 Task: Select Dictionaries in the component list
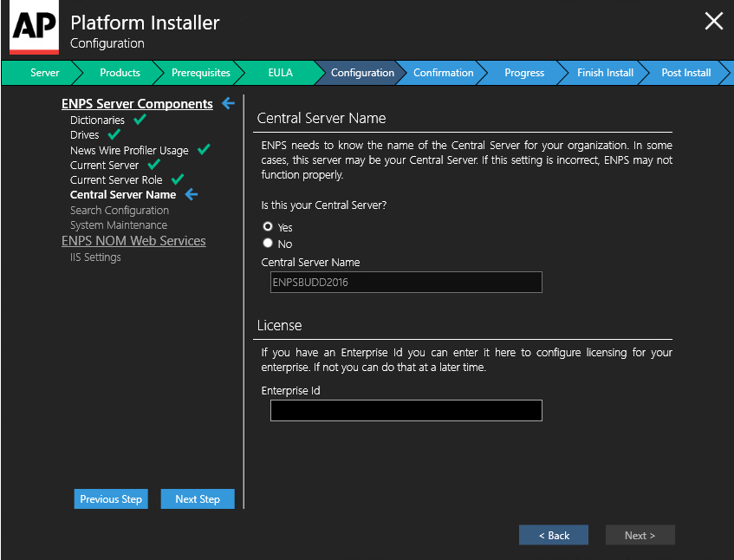click(x=97, y=120)
